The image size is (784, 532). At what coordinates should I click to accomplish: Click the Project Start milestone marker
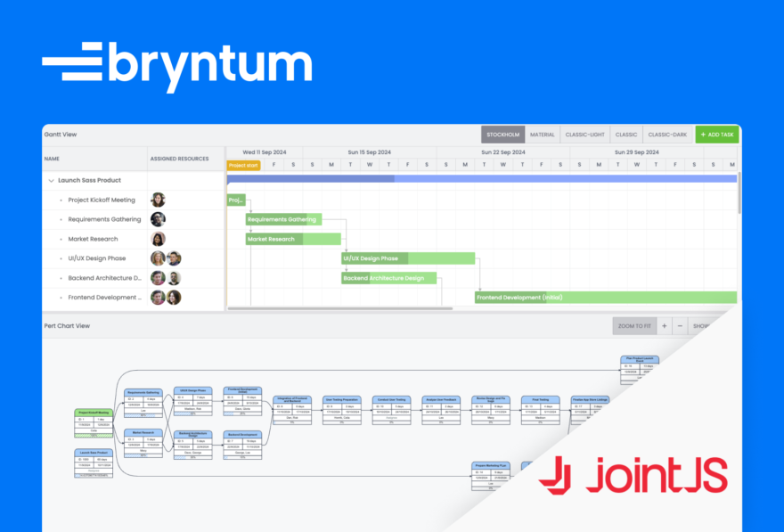242,164
